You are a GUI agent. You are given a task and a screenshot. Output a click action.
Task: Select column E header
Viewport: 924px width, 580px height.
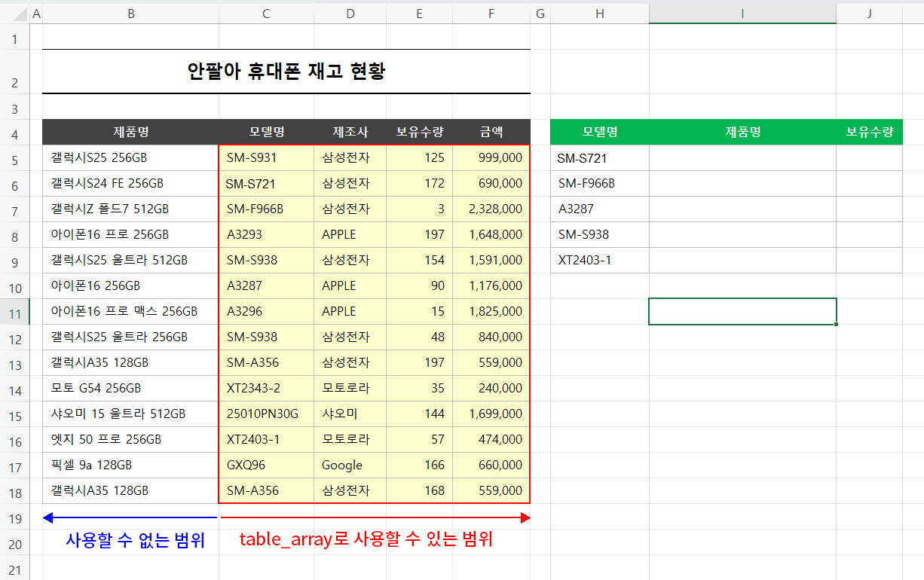420,14
